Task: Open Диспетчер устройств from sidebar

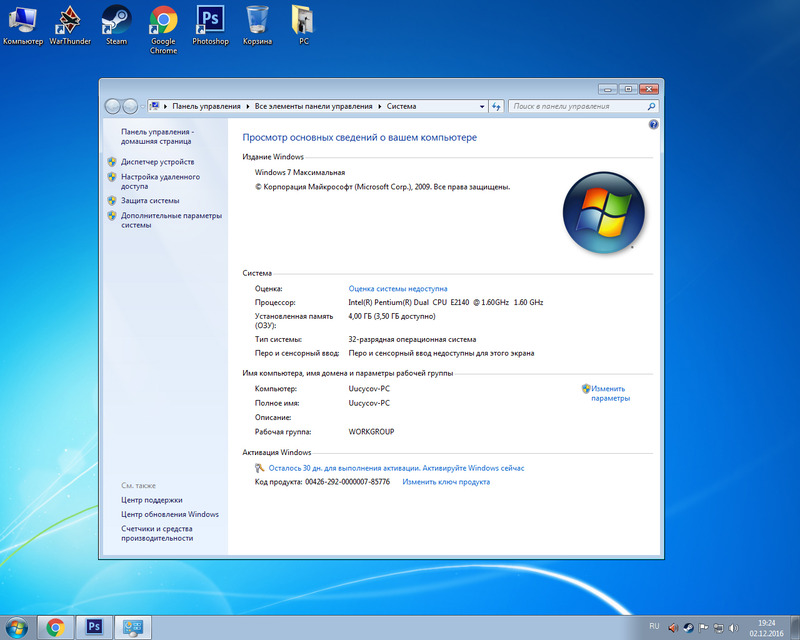Action: pos(157,162)
